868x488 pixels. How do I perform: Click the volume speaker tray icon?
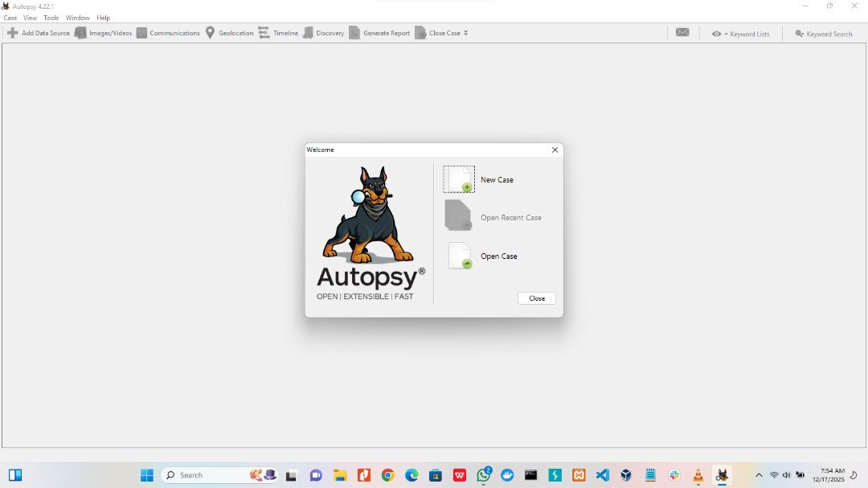[787, 475]
